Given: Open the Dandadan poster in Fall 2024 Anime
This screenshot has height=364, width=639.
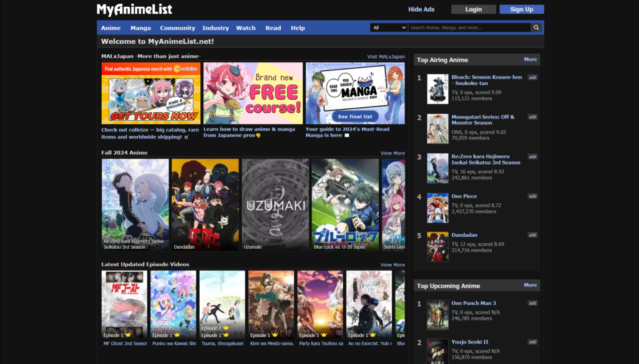Looking at the screenshot, I should coord(205,204).
